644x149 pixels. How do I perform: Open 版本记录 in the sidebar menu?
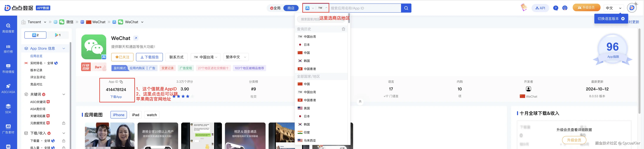point(36,70)
